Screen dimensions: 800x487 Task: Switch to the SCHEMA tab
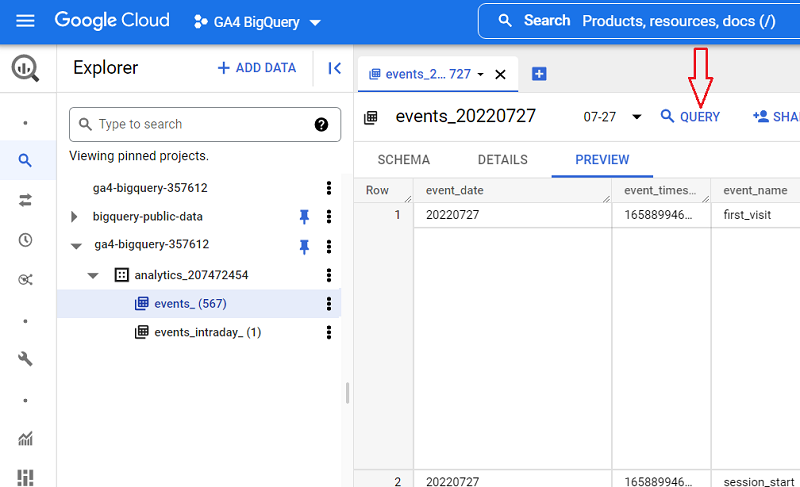(404, 160)
